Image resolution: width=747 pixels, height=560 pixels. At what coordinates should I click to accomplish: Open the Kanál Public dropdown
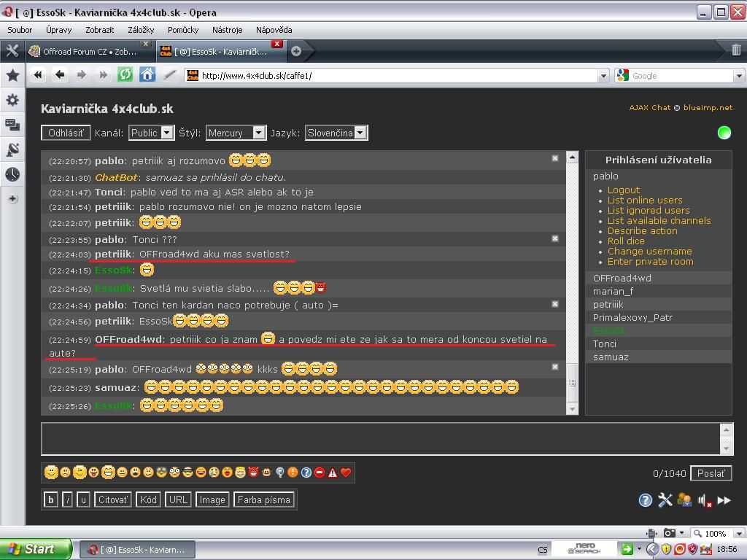151,133
